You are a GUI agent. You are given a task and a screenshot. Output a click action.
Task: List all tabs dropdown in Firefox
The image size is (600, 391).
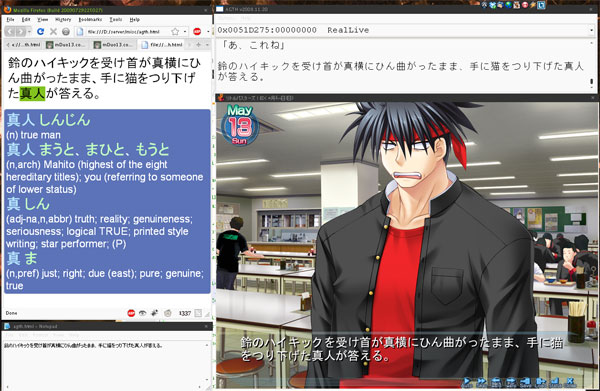(x=207, y=45)
